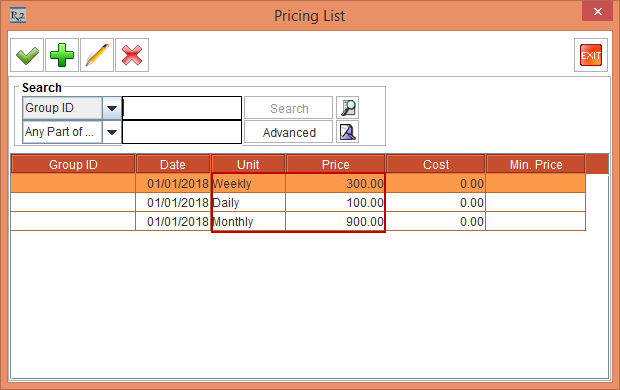620x390 pixels.
Task: Focus the first search text field
Action: (182, 108)
